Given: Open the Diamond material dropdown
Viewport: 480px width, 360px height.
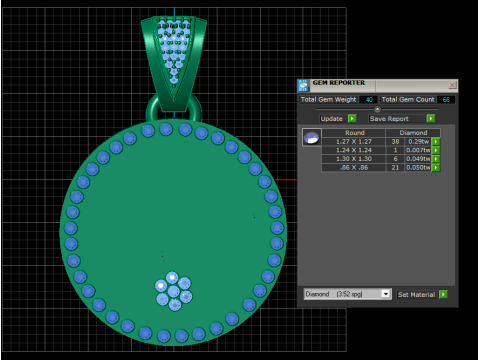Looking at the screenshot, I should click(386, 294).
